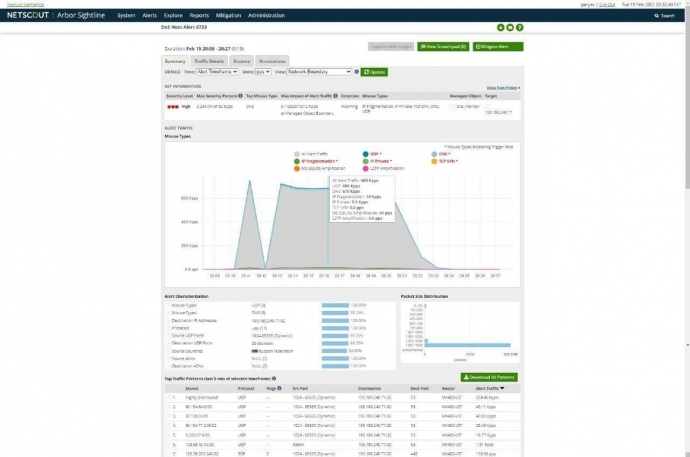The image size is (690, 457).
Task: Switch to the Routers tab
Action: pos(242,61)
